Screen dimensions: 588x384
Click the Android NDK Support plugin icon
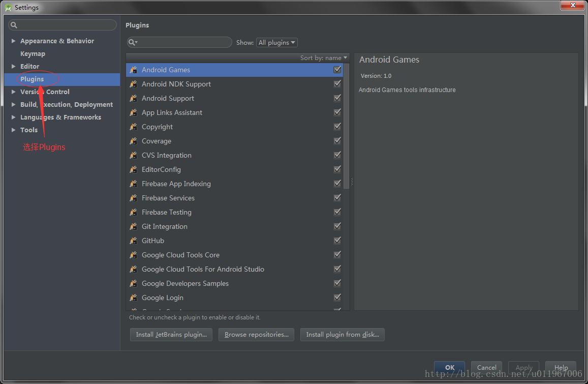click(133, 84)
